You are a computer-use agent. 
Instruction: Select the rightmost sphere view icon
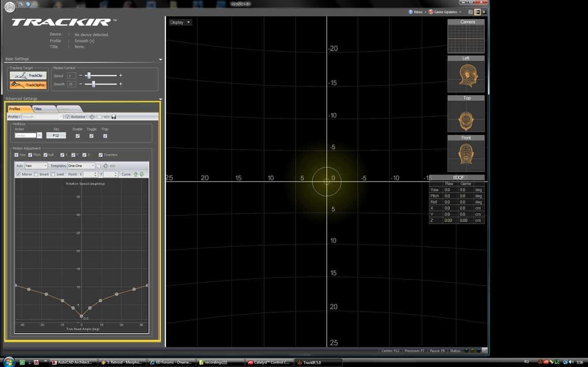click(x=484, y=12)
